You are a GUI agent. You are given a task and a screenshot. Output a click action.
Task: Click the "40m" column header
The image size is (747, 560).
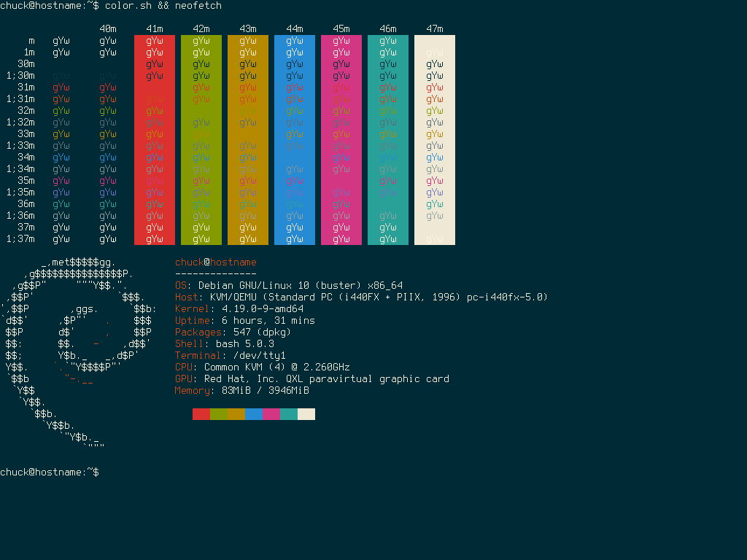pos(108,29)
